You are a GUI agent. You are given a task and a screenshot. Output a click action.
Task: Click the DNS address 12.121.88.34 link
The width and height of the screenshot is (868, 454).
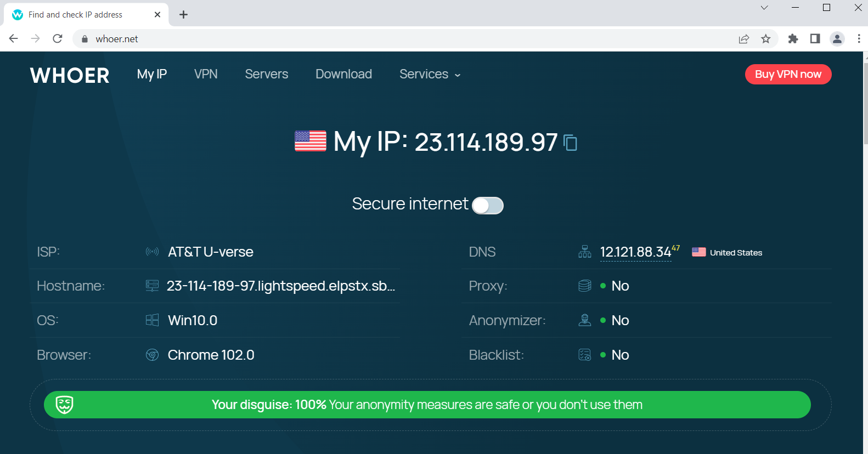(x=636, y=252)
